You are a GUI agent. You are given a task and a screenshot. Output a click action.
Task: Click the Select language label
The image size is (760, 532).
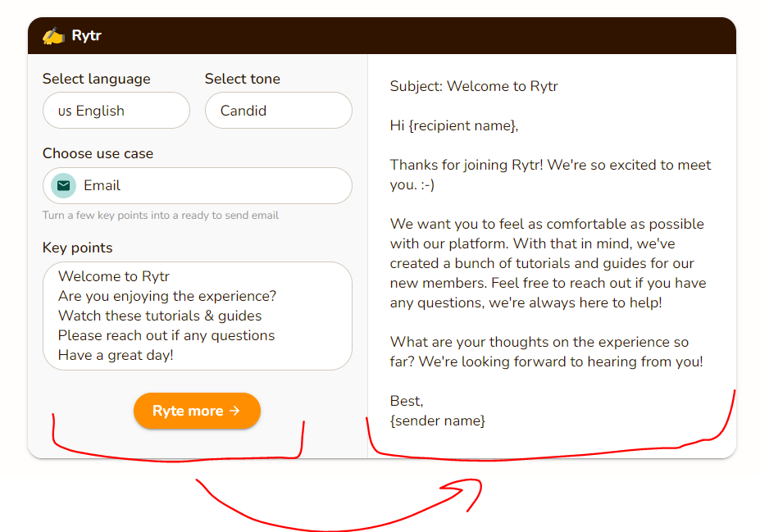[96, 78]
